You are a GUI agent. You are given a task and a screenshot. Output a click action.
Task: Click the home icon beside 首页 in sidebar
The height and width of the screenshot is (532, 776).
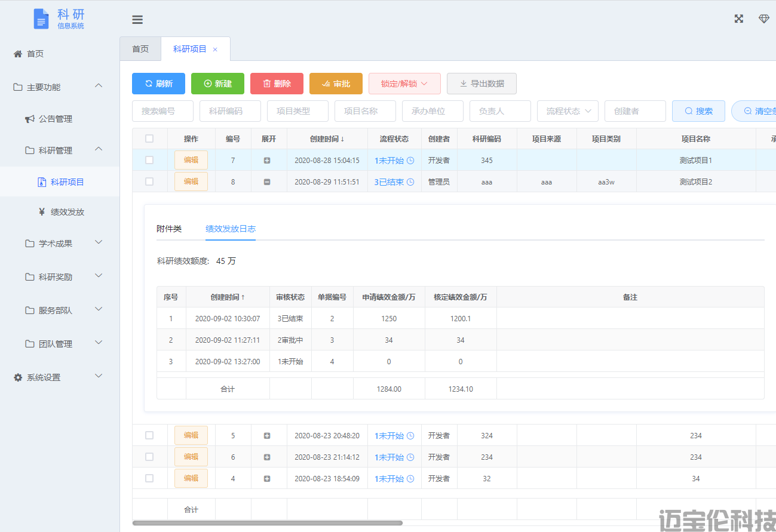click(18, 54)
